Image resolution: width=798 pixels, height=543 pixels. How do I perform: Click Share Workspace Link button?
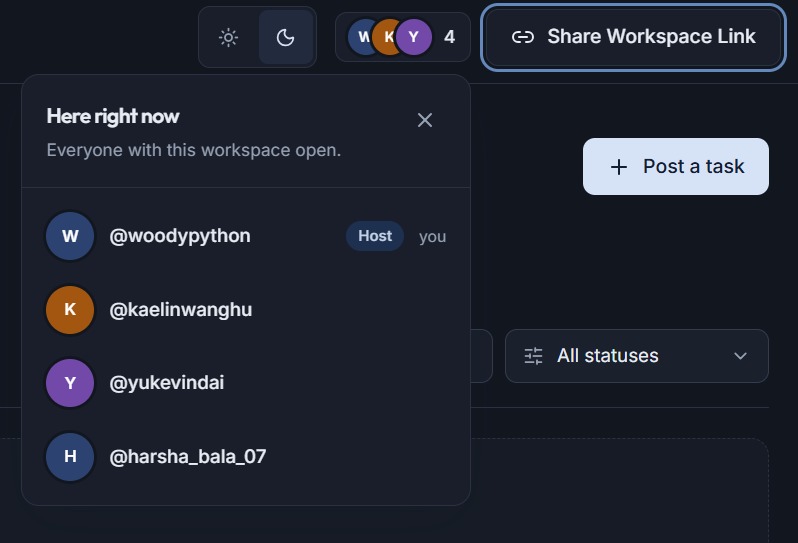pos(634,37)
